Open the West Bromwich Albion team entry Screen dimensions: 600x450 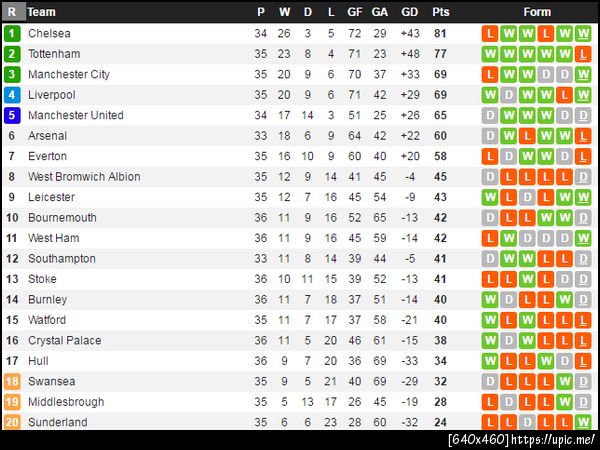pos(84,177)
